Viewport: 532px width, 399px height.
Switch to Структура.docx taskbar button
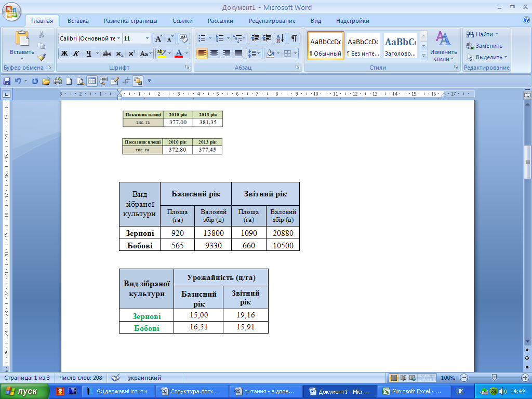click(192, 391)
